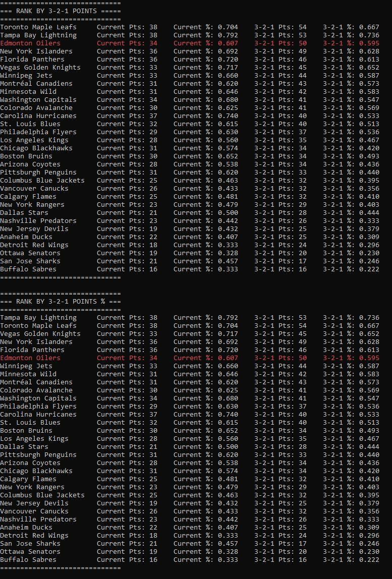Click Tampa Bay's "3-2-1 %: 0.736" in percentage ranking

click(x=351, y=317)
